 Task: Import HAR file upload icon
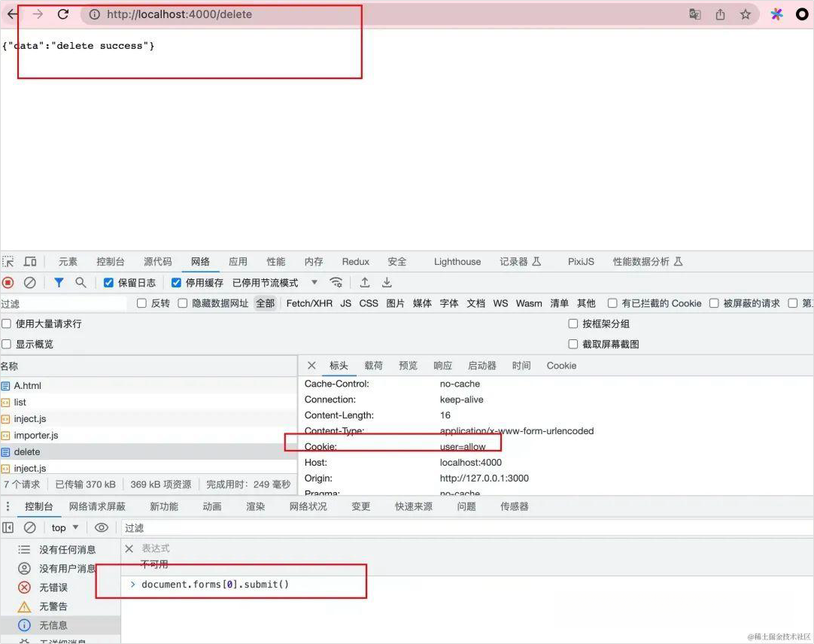(365, 283)
